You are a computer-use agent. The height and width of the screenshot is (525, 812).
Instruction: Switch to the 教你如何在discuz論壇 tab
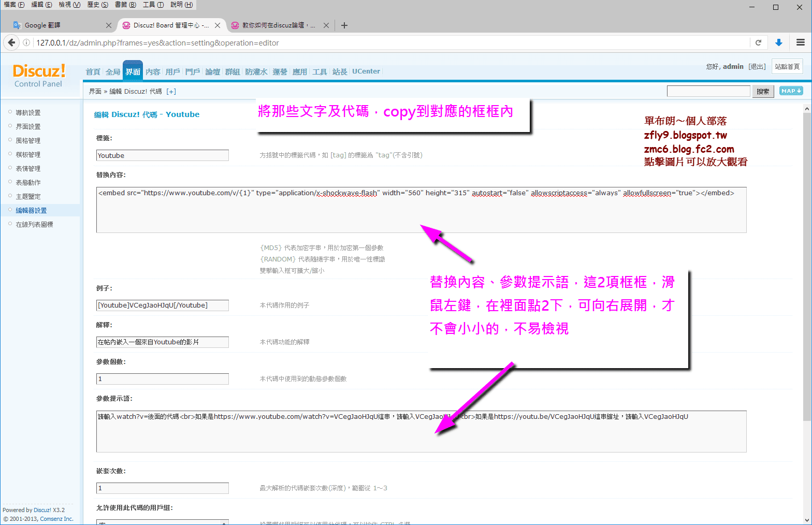pyautogui.click(x=279, y=25)
